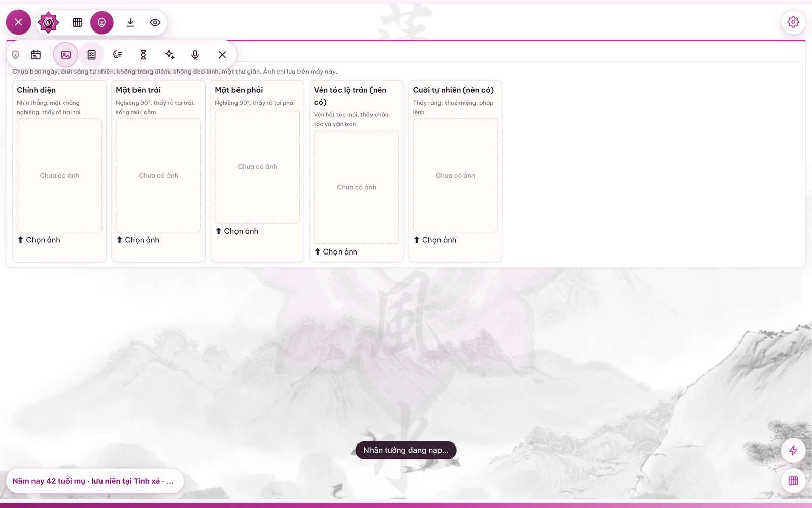Select the highlighted face reading icon in top toolbar
The image size is (812, 508).
coord(102,22)
